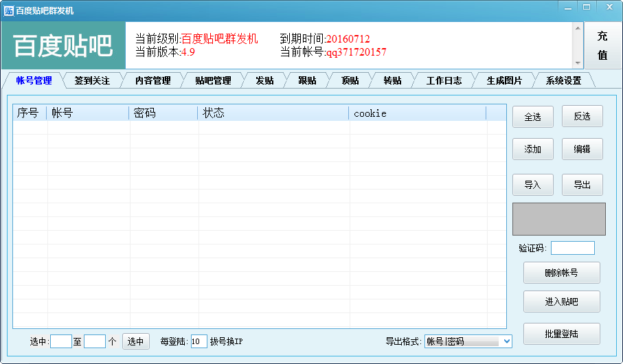This screenshot has width=623, height=364.
Task: Click the info panel scroll up arrow
Action: pyautogui.click(x=578, y=28)
